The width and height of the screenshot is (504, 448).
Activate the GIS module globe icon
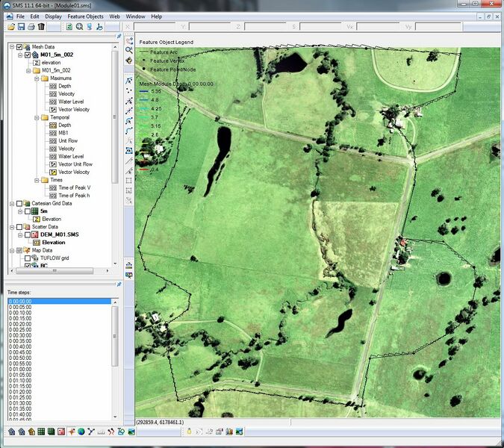pyautogui.click(x=81, y=432)
